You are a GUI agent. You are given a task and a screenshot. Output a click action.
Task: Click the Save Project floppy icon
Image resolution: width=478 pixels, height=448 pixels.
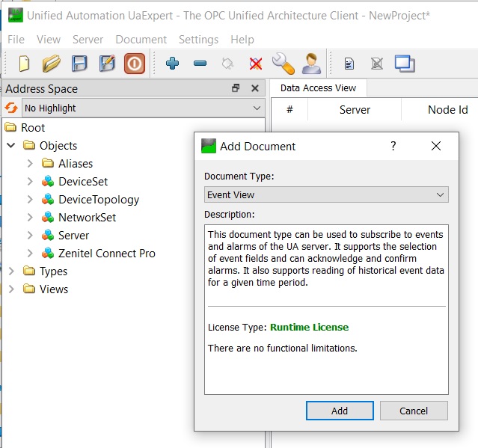tap(79, 64)
